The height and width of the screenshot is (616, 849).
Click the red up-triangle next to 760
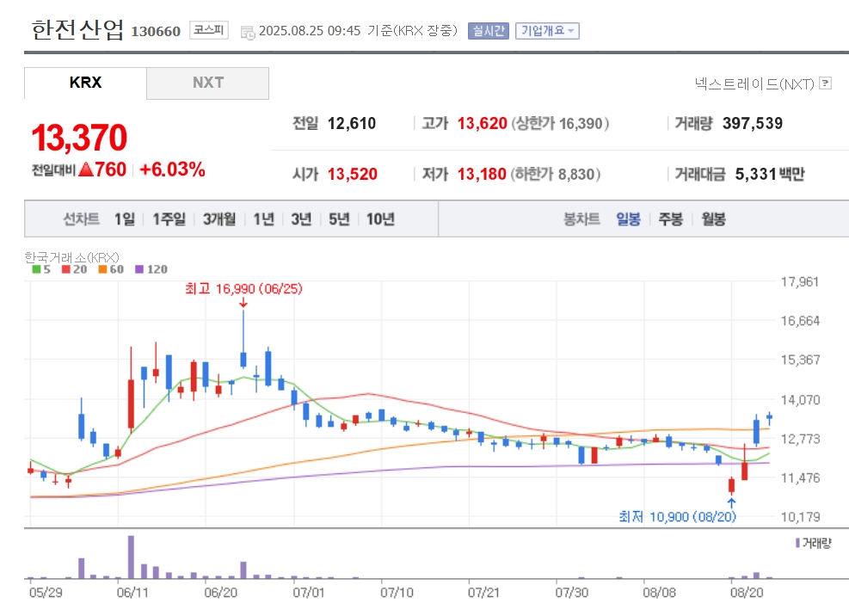(x=86, y=169)
